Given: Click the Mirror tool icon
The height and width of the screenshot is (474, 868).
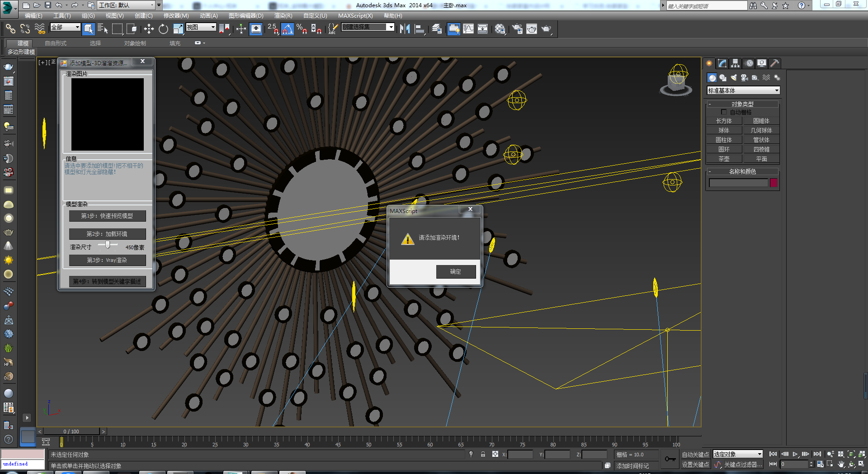Looking at the screenshot, I should point(405,29).
